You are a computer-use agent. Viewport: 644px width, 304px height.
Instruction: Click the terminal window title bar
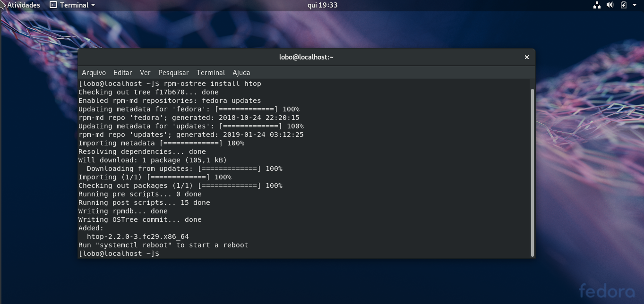[x=306, y=57]
